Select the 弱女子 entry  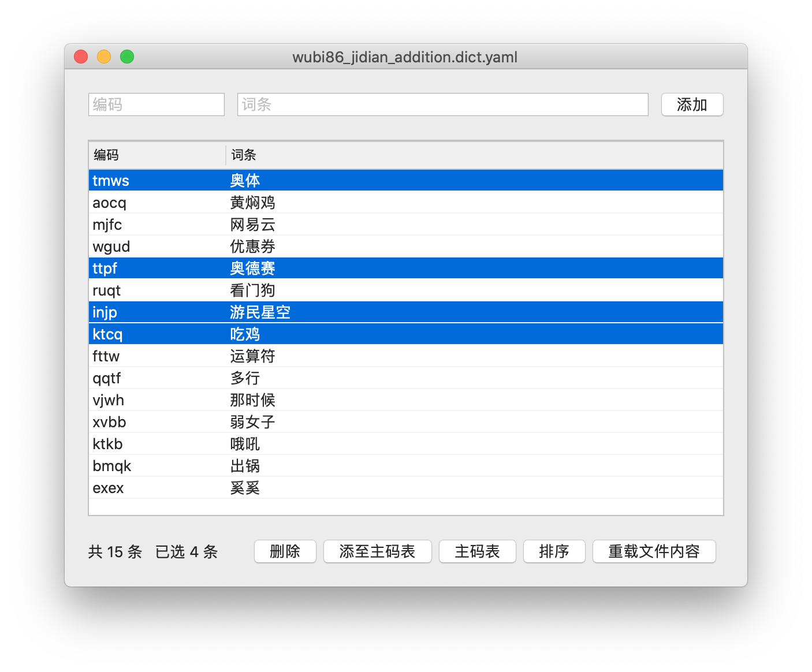point(406,422)
